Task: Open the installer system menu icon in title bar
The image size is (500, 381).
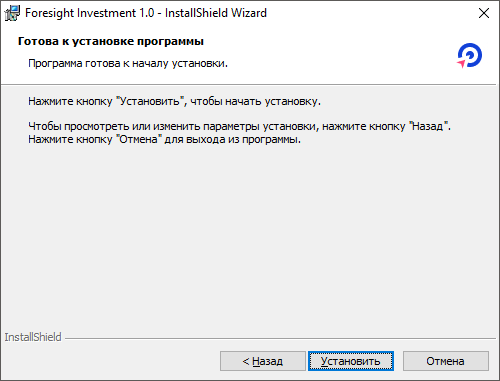Action: click(12, 13)
